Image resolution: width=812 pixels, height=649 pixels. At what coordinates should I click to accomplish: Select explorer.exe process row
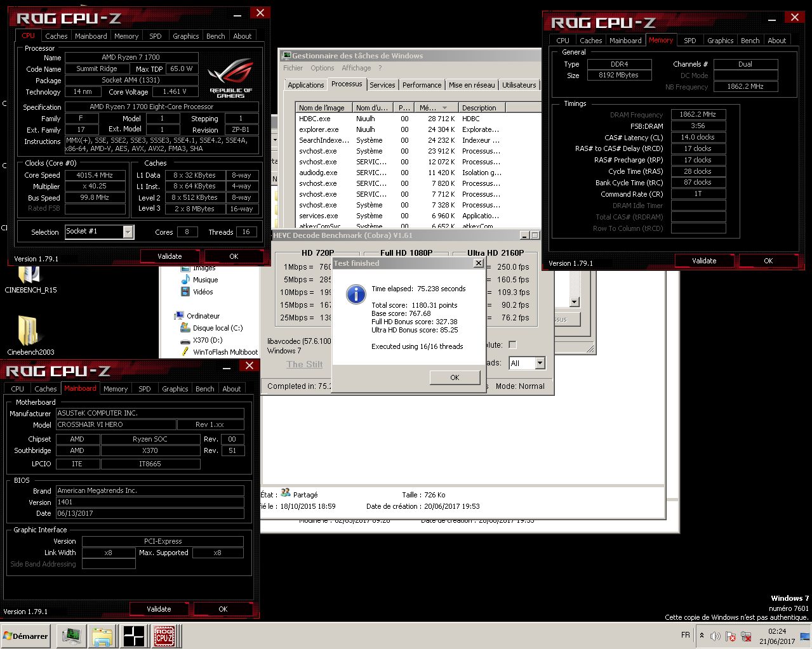click(x=419, y=129)
